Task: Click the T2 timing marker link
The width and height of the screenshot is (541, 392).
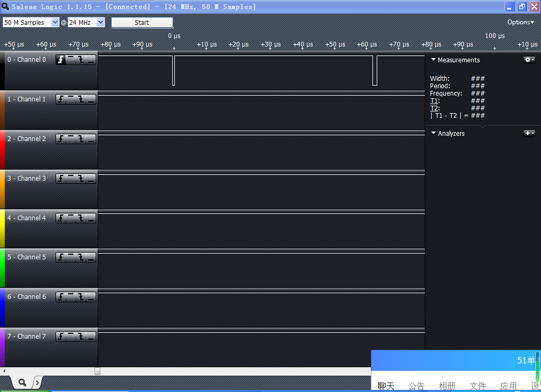Action: pos(434,108)
